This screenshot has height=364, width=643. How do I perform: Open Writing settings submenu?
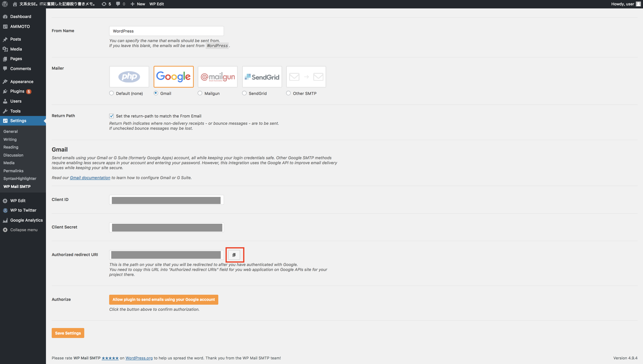(10, 140)
